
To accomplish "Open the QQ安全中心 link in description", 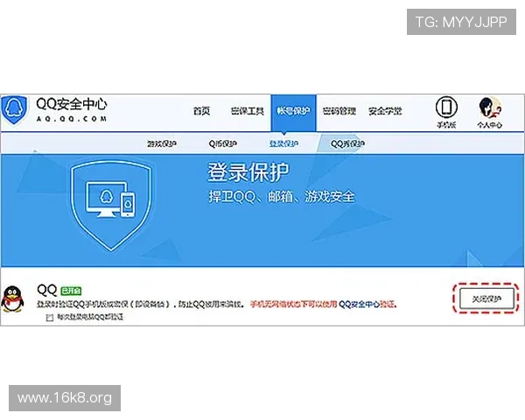I will [360, 304].
